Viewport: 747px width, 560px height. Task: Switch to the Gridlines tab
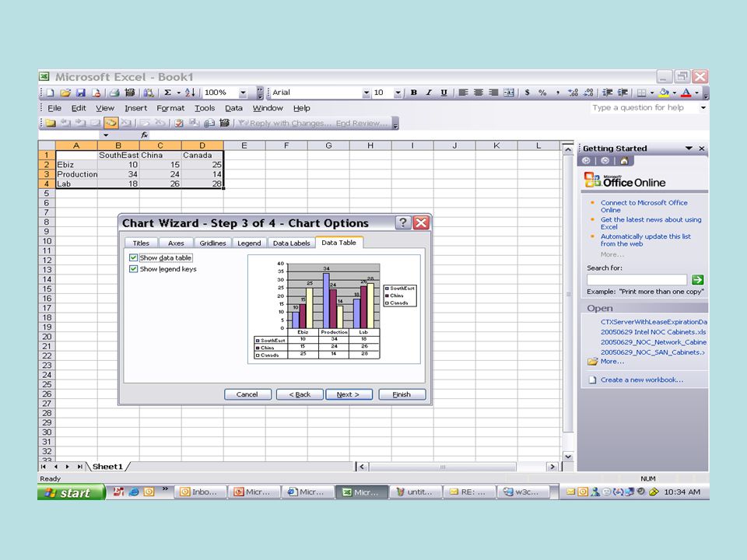coord(212,243)
